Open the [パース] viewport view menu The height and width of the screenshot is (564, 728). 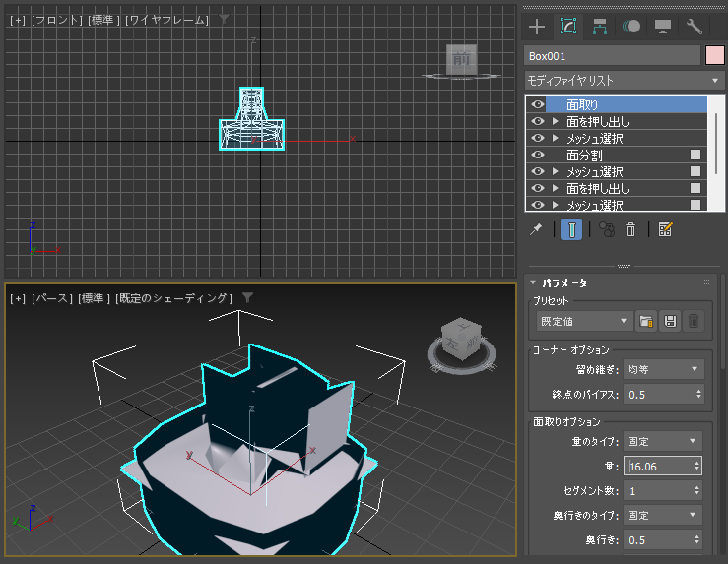point(52,298)
